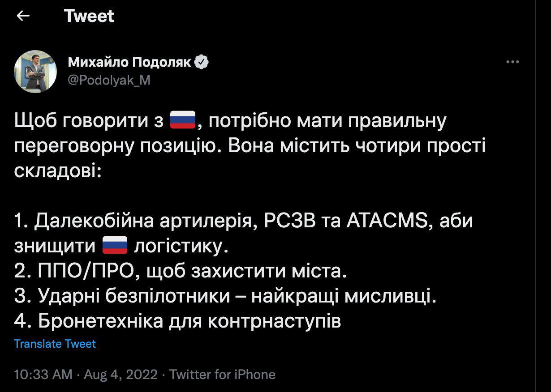Click the Tweet header title
551x392 pixels.
89,16
